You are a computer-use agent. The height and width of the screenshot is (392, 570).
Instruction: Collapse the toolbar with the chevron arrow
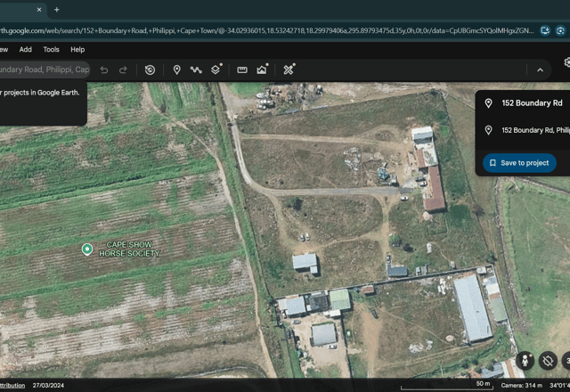click(541, 69)
